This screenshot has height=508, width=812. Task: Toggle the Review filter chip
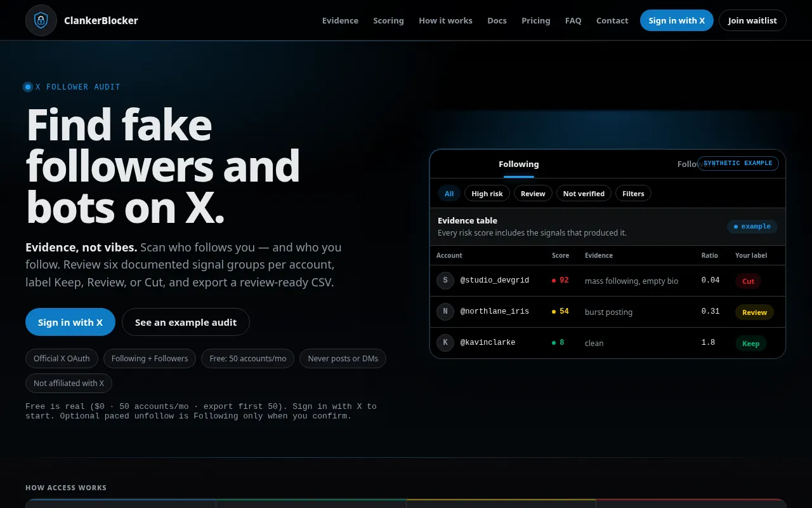pyautogui.click(x=533, y=194)
